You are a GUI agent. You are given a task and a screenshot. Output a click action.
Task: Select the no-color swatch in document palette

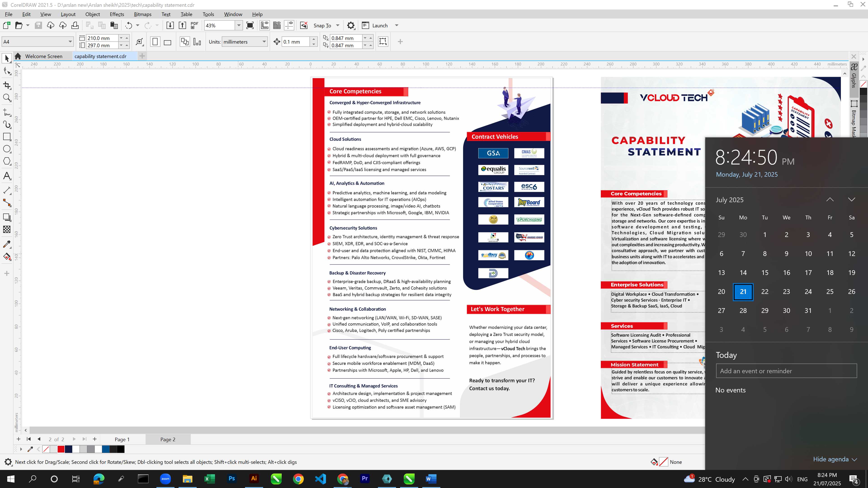pyautogui.click(x=46, y=449)
